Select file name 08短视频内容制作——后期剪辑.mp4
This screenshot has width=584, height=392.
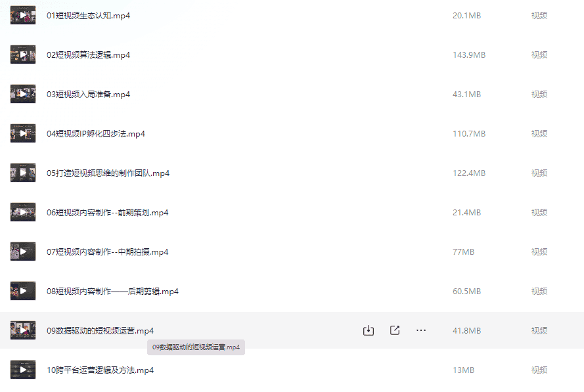[112, 292]
